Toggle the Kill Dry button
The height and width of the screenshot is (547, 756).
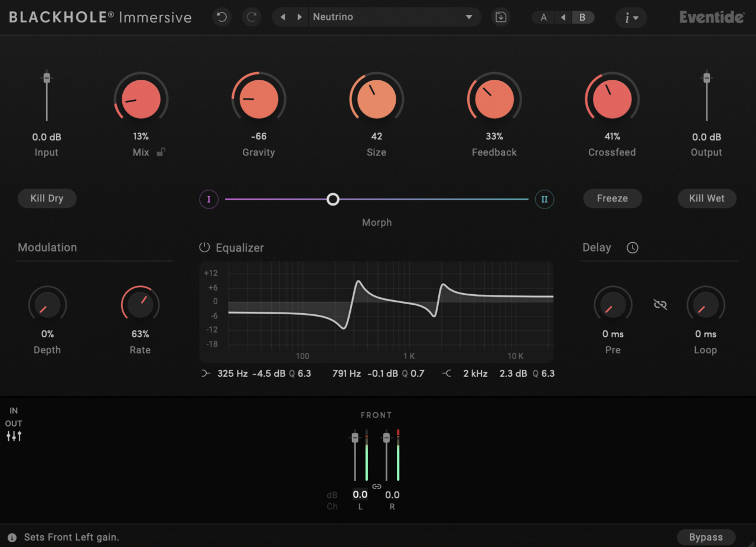(x=47, y=198)
